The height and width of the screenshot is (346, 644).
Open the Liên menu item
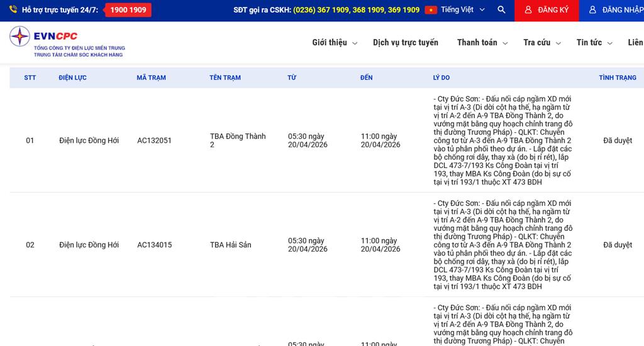click(x=635, y=43)
